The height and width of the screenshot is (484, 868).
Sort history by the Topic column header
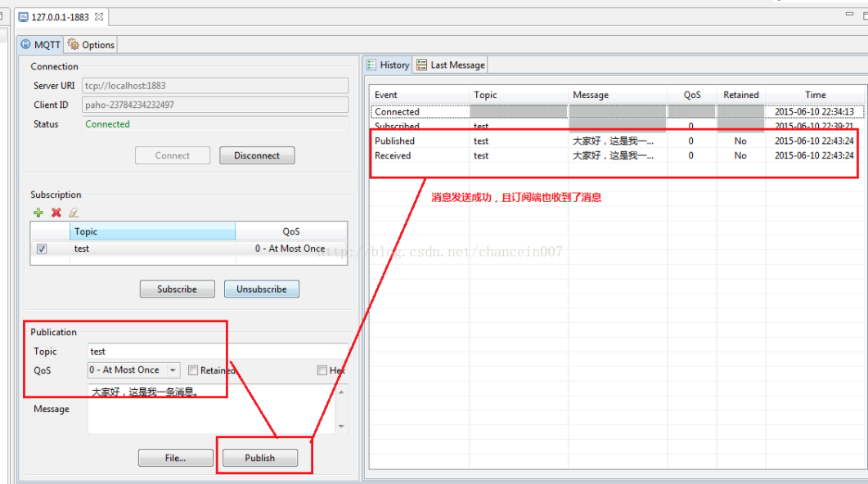519,95
